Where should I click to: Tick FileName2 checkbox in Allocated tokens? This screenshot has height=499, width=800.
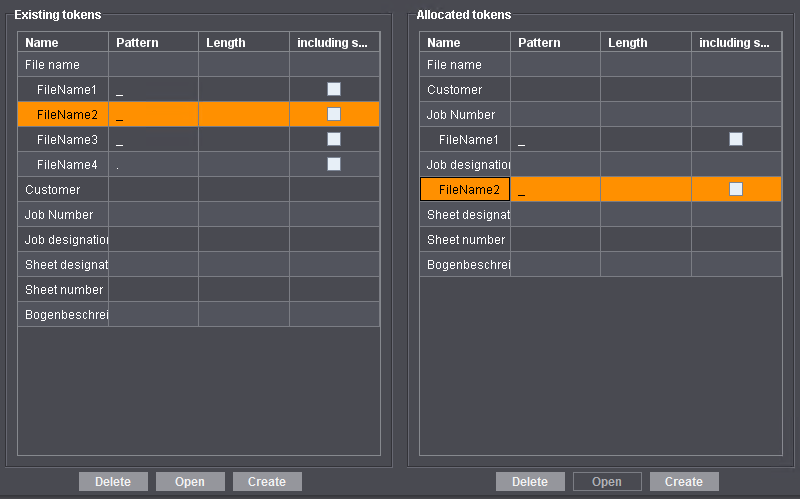click(736, 189)
